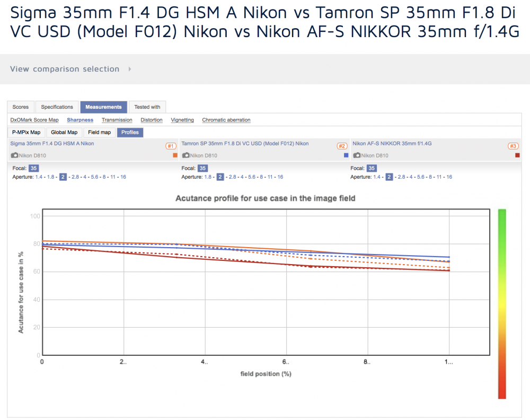Select aperture 2.8 for the Tamron lens
Screen dimensions: 530x420
[x=233, y=177]
